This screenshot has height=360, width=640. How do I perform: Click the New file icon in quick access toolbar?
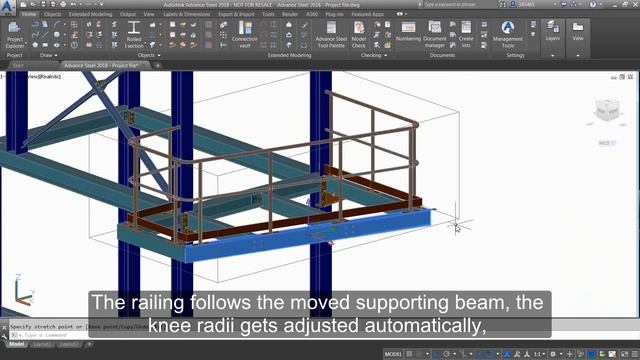[x=24, y=4]
